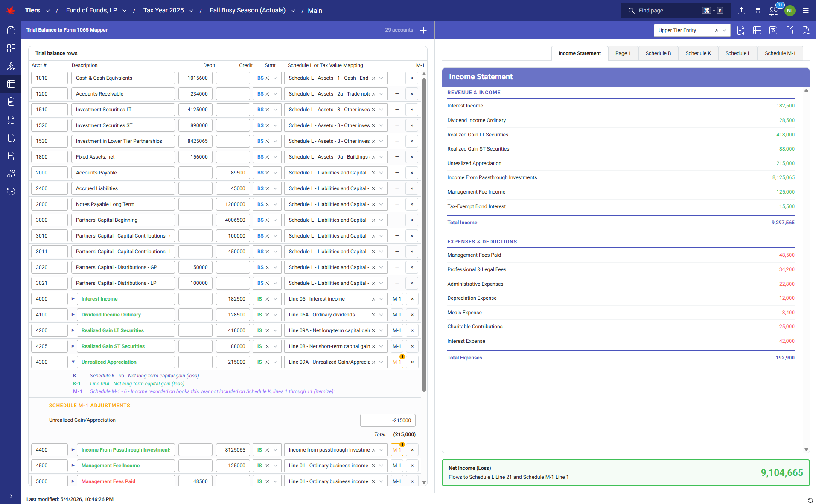Image resolution: width=816 pixels, height=504 pixels.
Task: Open Stmt dropdown for account 1010
Action: 275,78
